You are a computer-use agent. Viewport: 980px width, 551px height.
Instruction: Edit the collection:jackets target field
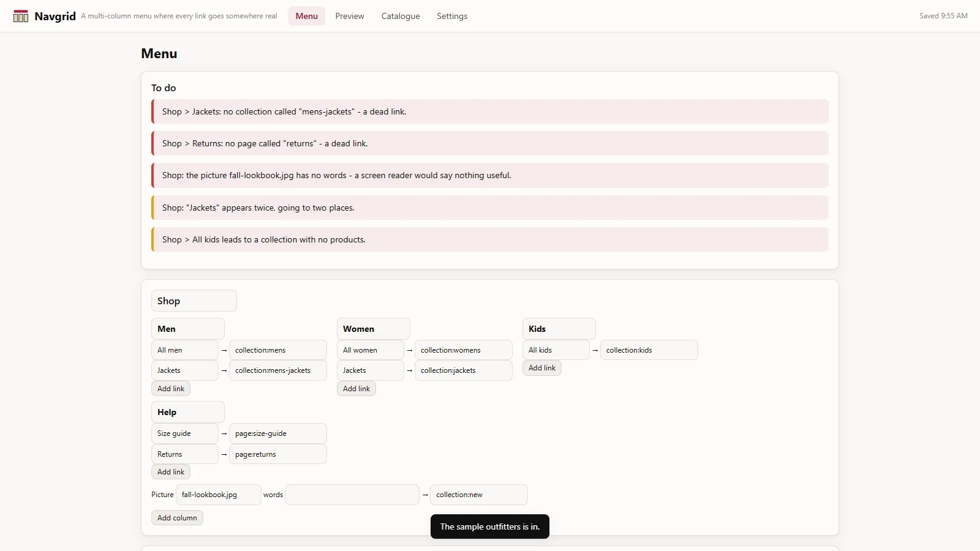(x=463, y=370)
